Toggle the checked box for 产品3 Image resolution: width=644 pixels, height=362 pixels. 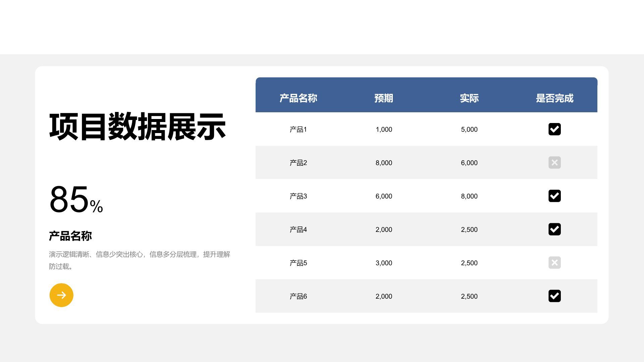point(554,196)
